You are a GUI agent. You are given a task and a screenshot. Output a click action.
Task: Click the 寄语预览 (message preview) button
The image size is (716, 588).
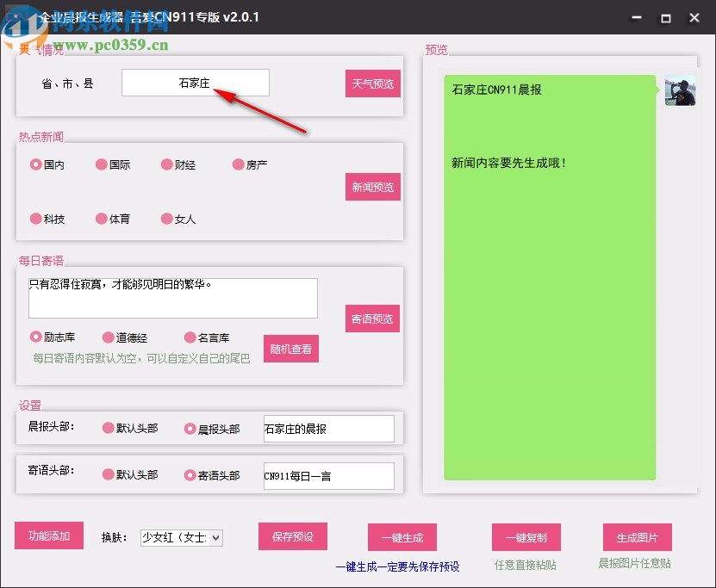(x=372, y=319)
